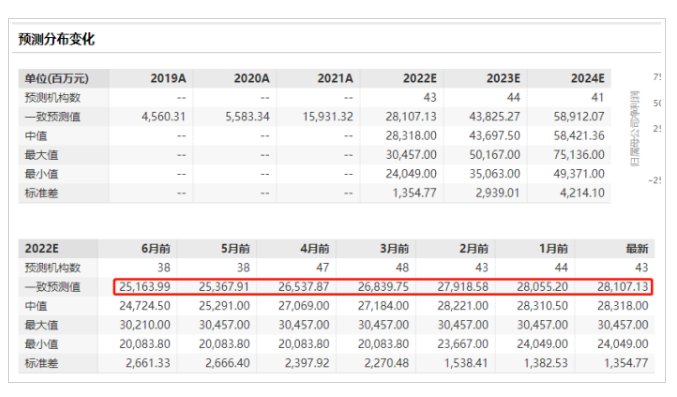Select the value 58,912.07 under 2024E
Image resolution: width=677 pixels, height=397 pixels.
(x=579, y=117)
